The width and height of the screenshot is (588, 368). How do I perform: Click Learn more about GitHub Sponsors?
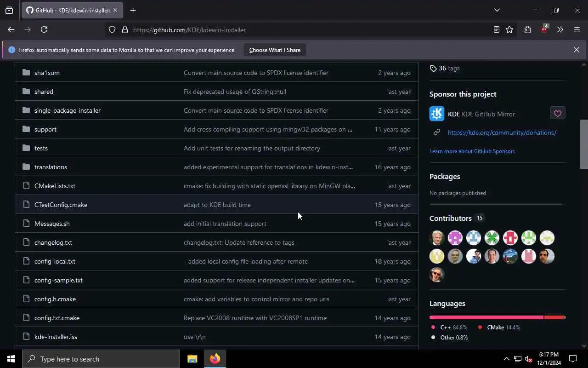472,151
